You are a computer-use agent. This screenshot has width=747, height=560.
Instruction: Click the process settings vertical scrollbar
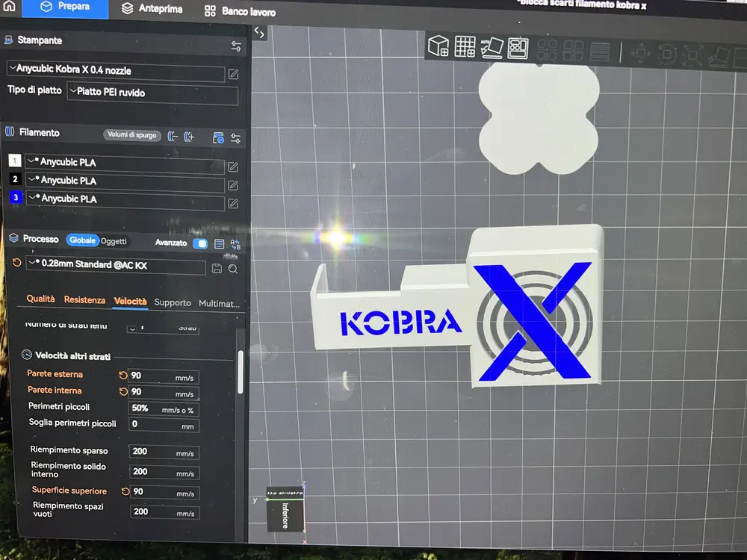tap(241, 372)
